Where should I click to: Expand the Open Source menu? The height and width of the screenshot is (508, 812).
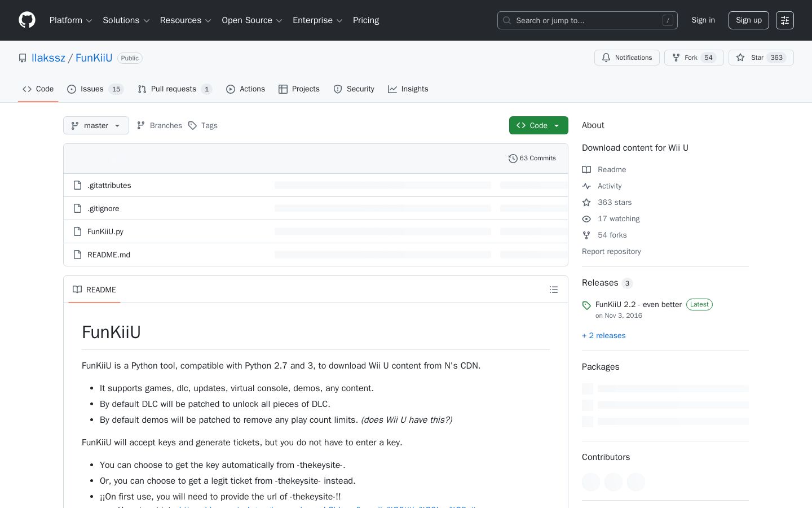[252, 20]
